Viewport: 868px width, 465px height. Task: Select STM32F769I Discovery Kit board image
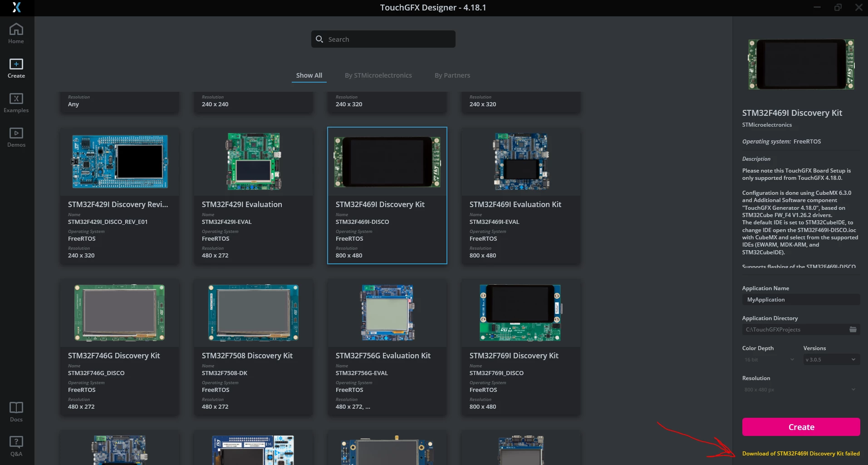(520, 313)
